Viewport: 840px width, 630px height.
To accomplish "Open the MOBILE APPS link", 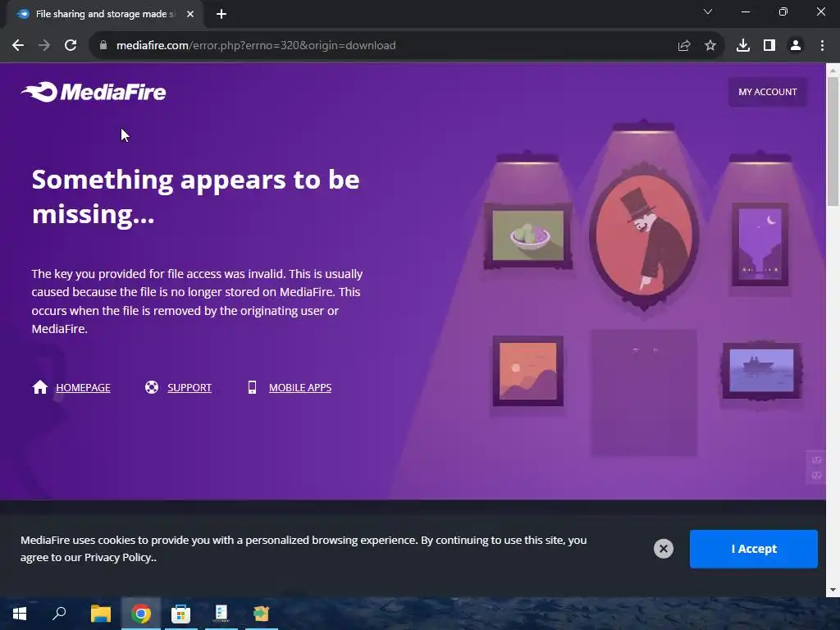I will pos(300,388).
